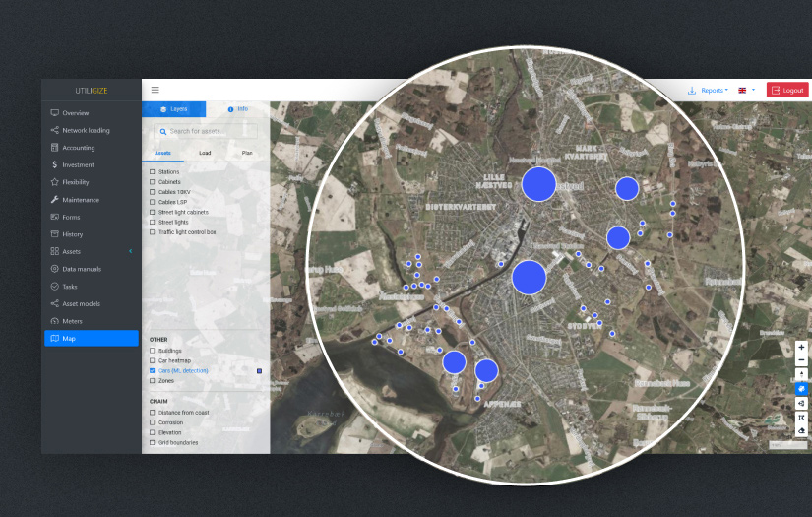Image resolution: width=812 pixels, height=517 pixels.
Task: Click the Meters gauge icon
Action: click(54, 321)
